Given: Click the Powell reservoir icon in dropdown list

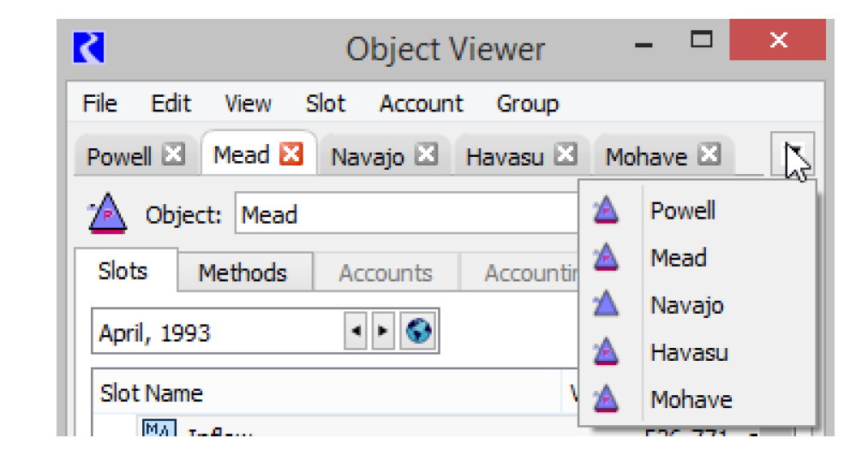Looking at the screenshot, I should pyautogui.click(x=606, y=211).
